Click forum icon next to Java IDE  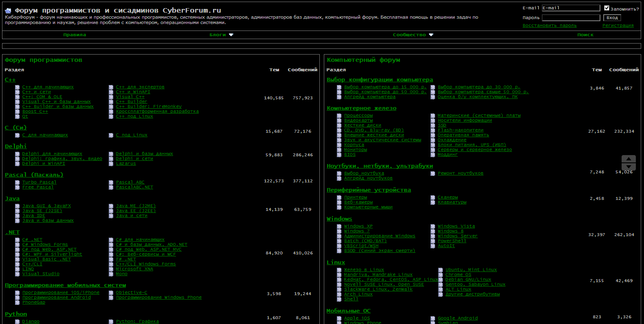pyautogui.click(x=18, y=216)
